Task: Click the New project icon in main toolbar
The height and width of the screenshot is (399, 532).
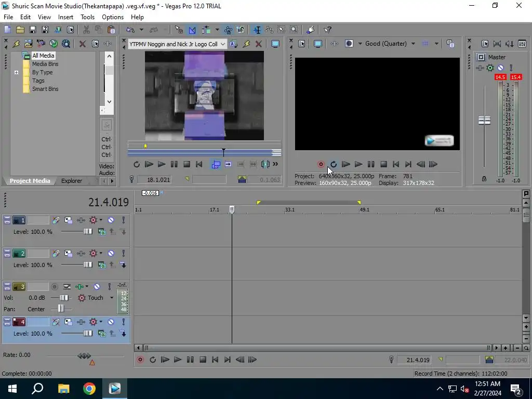Action: point(7,30)
